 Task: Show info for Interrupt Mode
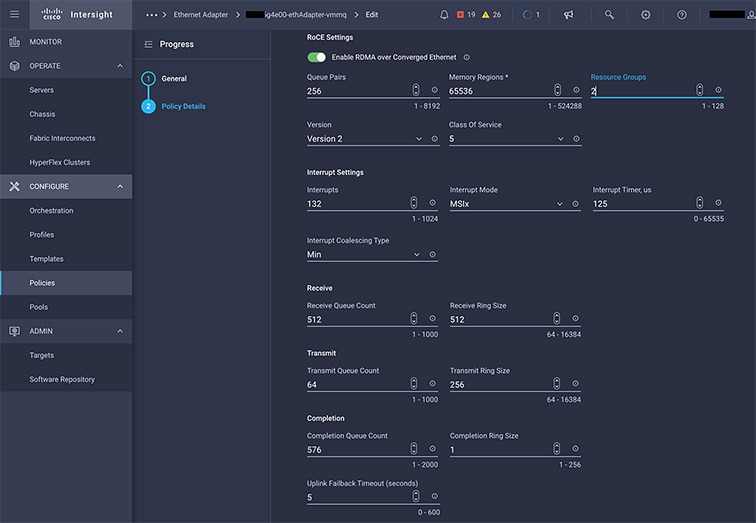[575, 204]
